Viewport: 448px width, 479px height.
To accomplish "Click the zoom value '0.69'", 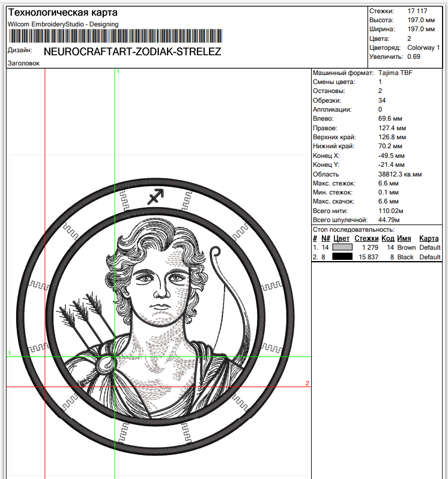I will pos(413,57).
